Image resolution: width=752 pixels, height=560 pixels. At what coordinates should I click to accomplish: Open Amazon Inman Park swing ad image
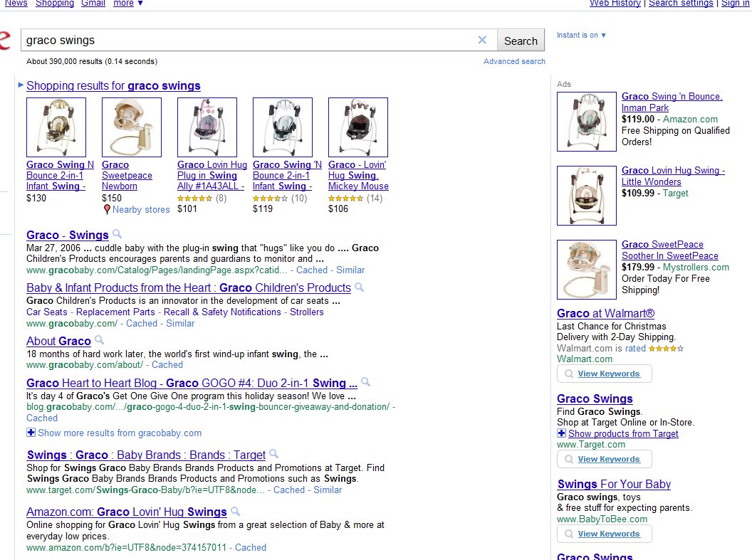coord(587,122)
